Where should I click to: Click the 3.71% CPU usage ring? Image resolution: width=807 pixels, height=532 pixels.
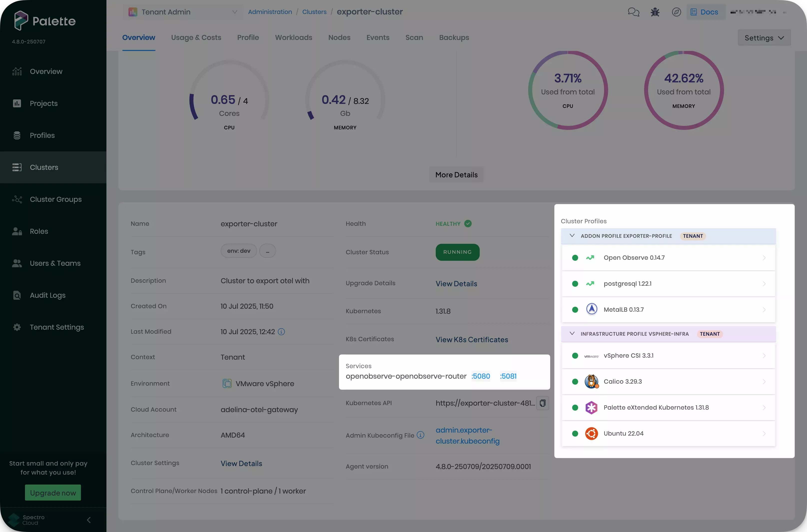[x=568, y=90]
